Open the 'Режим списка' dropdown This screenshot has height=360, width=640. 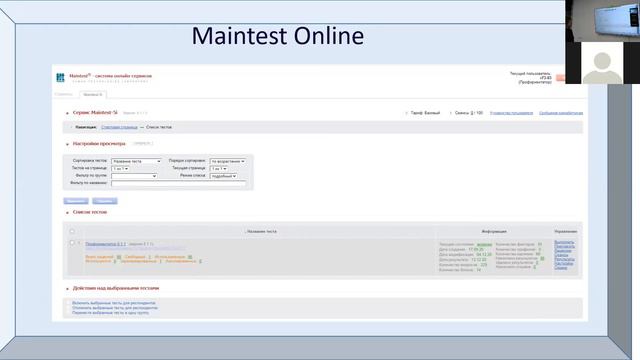(223, 176)
